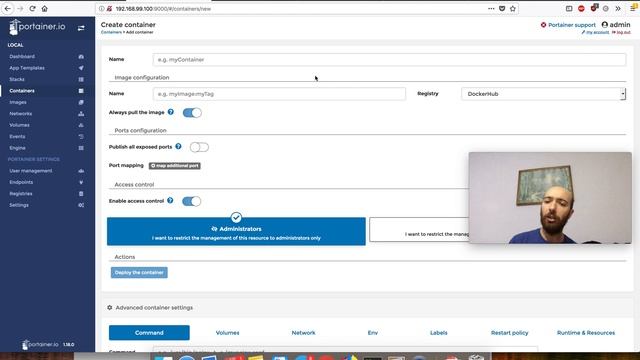The width and height of the screenshot is (640, 360).
Task: Click the Images clone icon
Action: point(81,102)
